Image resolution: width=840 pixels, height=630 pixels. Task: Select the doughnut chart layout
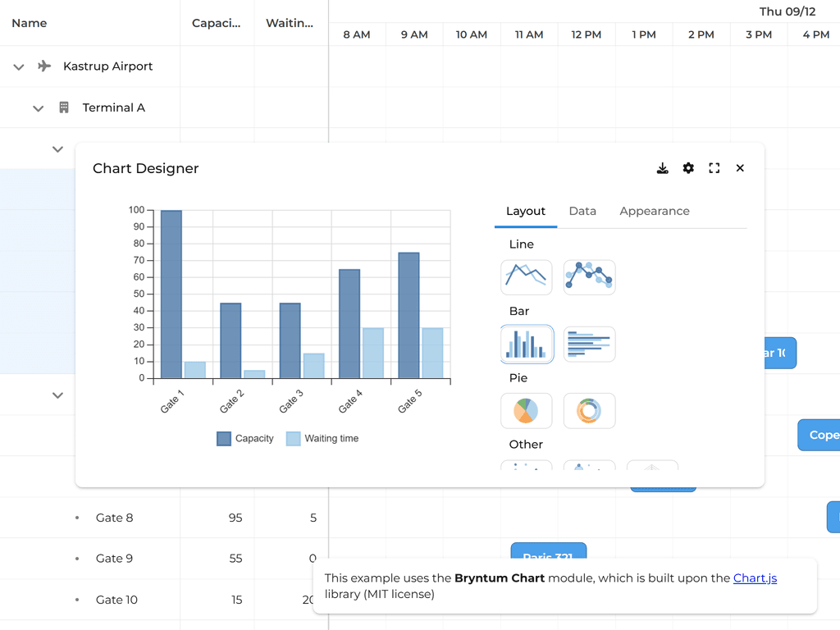(588, 410)
